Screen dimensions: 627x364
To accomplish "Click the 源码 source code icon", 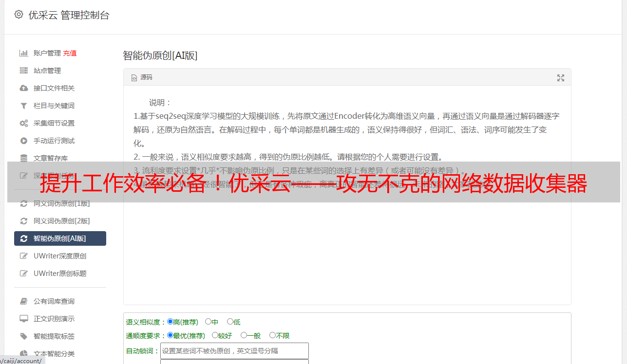I will coord(134,78).
